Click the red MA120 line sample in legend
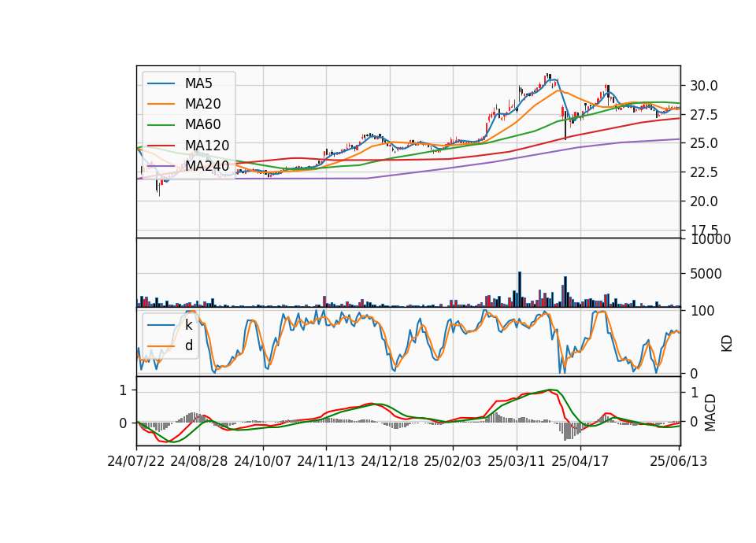The width and height of the screenshot is (756, 543). (161, 146)
